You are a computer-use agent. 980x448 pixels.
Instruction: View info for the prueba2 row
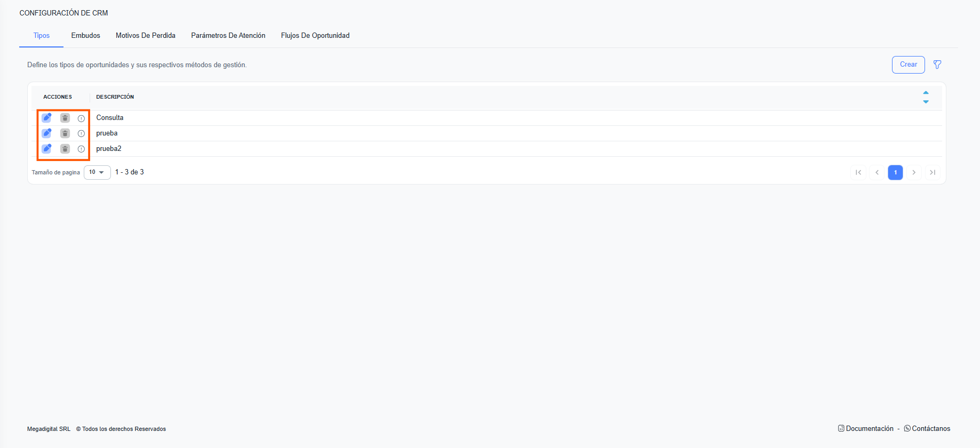(81, 149)
